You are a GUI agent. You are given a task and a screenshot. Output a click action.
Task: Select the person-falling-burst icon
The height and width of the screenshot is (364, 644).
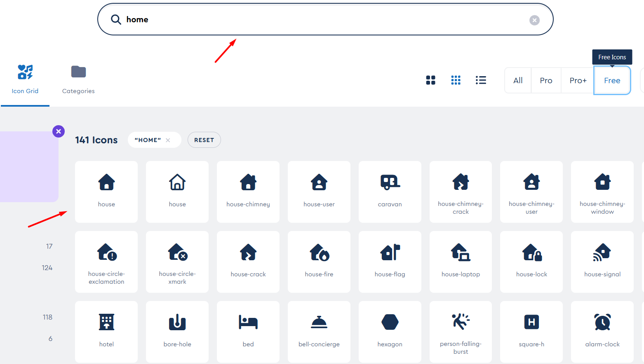(x=461, y=332)
